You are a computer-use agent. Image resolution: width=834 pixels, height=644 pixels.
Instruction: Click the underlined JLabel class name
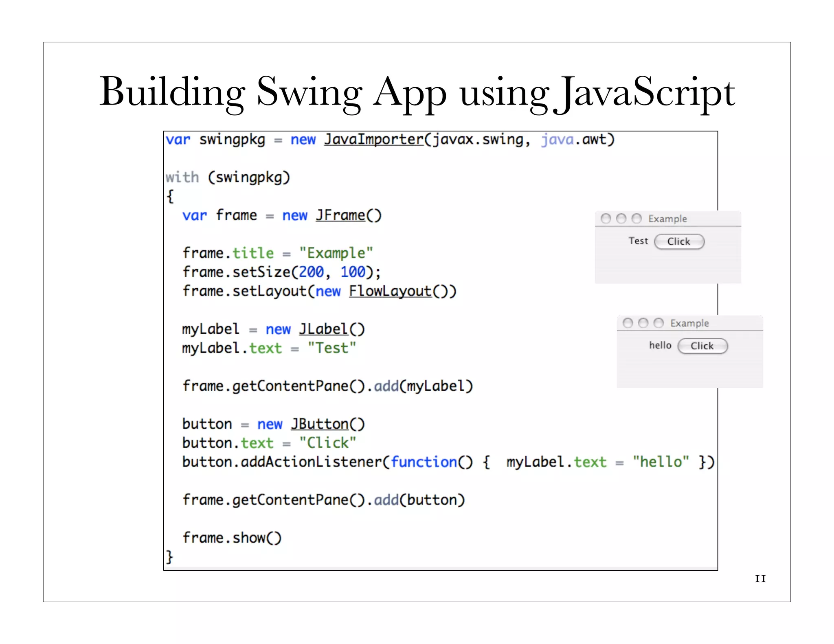click(x=324, y=329)
